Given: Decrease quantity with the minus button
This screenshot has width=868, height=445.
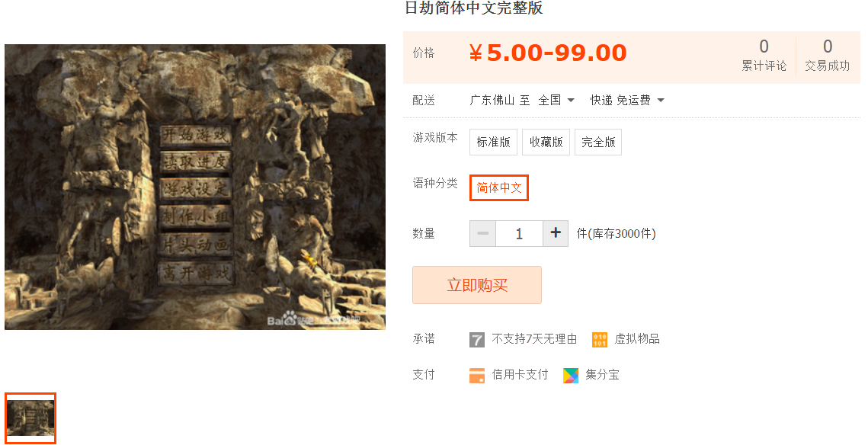Looking at the screenshot, I should (x=482, y=233).
